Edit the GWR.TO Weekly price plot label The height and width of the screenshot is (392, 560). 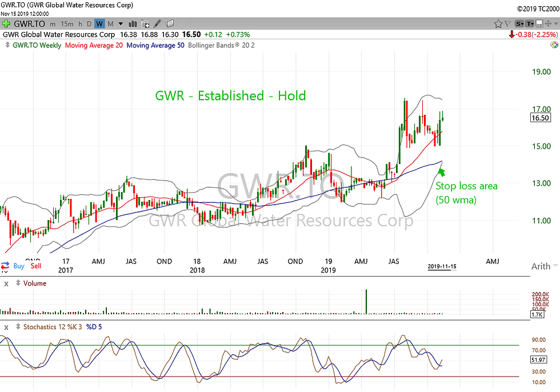37,45
